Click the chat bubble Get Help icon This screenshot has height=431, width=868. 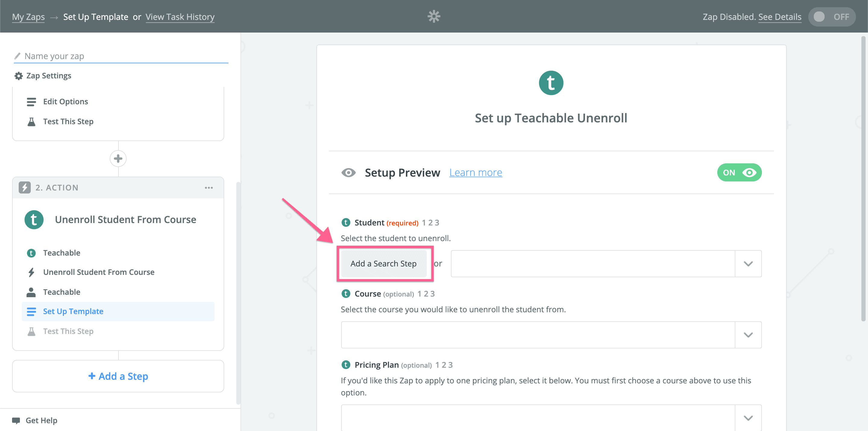16,420
